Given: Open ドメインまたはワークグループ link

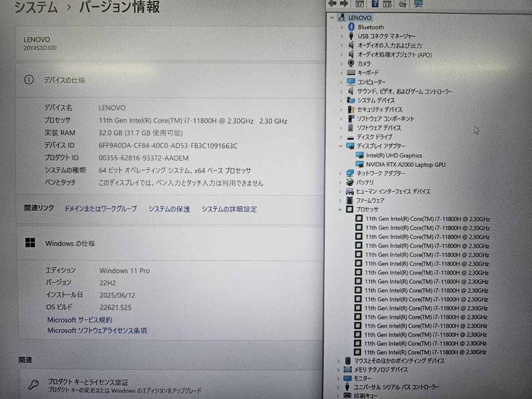Looking at the screenshot, I should pyautogui.click(x=101, y=208).
